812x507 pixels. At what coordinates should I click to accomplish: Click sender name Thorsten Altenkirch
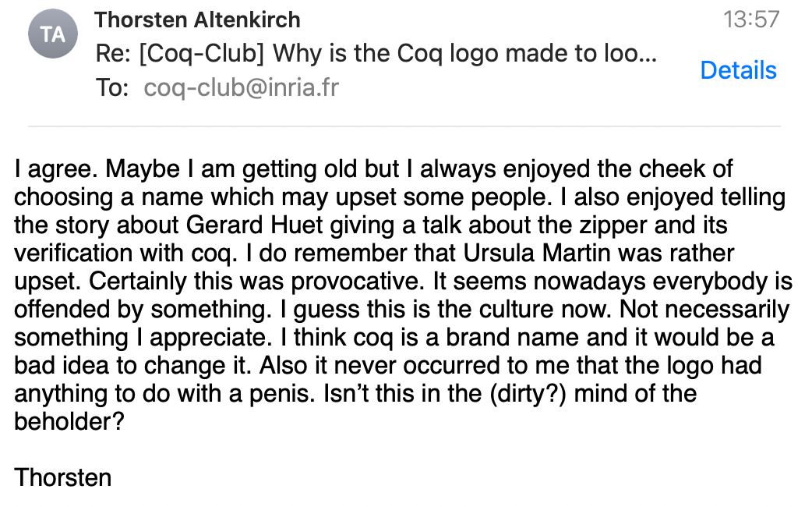click(x=197, y=20)
